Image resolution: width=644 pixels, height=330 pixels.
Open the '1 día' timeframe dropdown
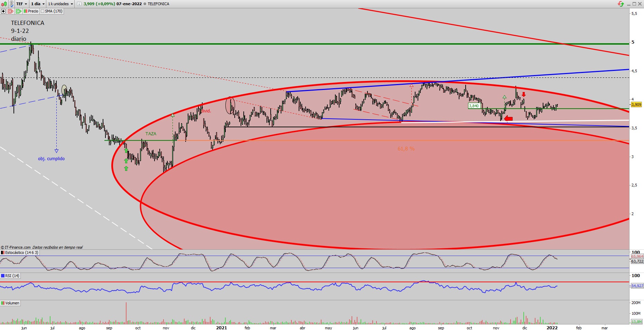pos(38,4)
